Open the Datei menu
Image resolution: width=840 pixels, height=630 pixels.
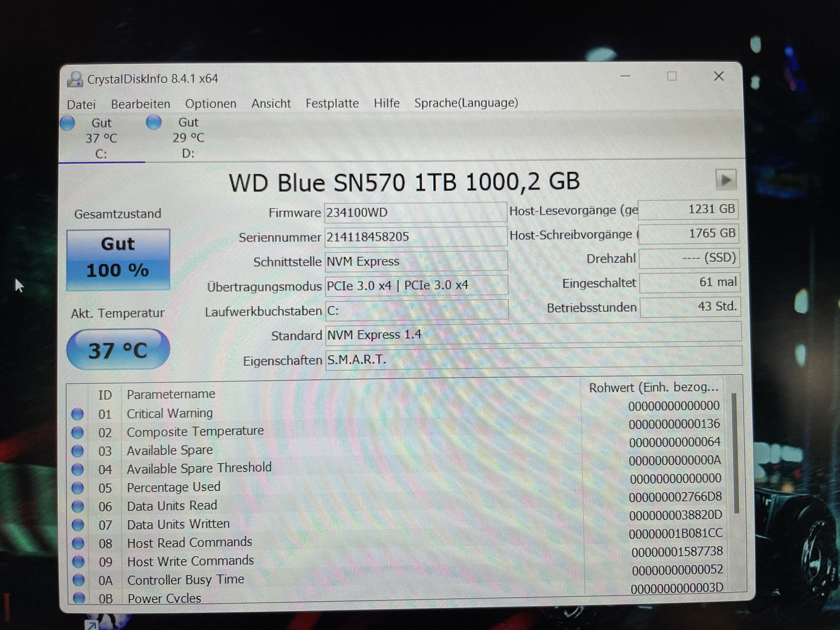(x=81, y=105)
